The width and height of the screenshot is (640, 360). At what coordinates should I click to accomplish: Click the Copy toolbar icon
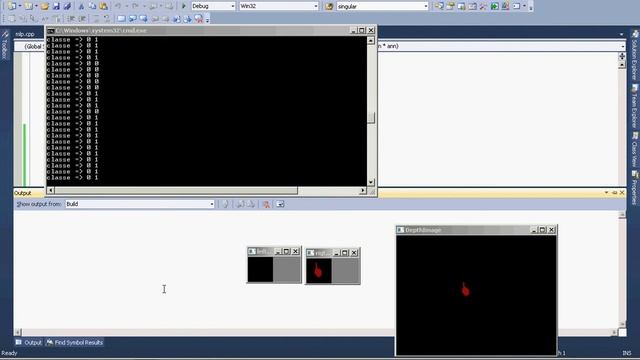click(92, 6)
